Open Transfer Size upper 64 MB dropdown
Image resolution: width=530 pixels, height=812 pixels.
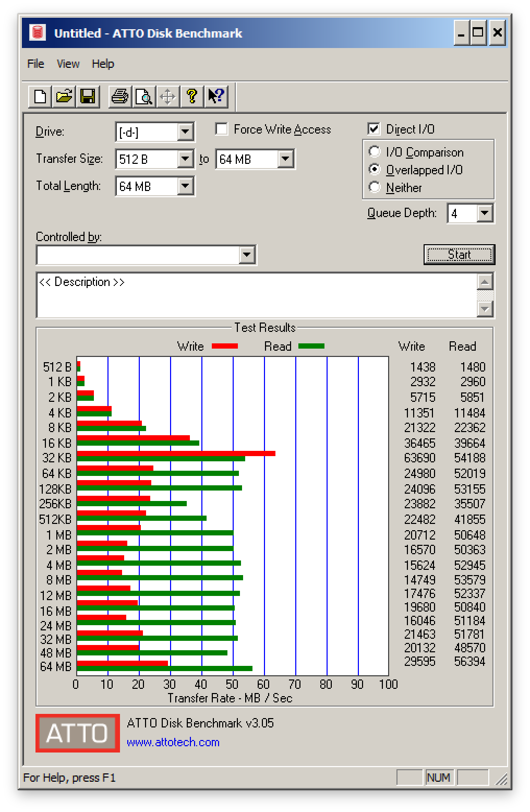coord(285,159)
